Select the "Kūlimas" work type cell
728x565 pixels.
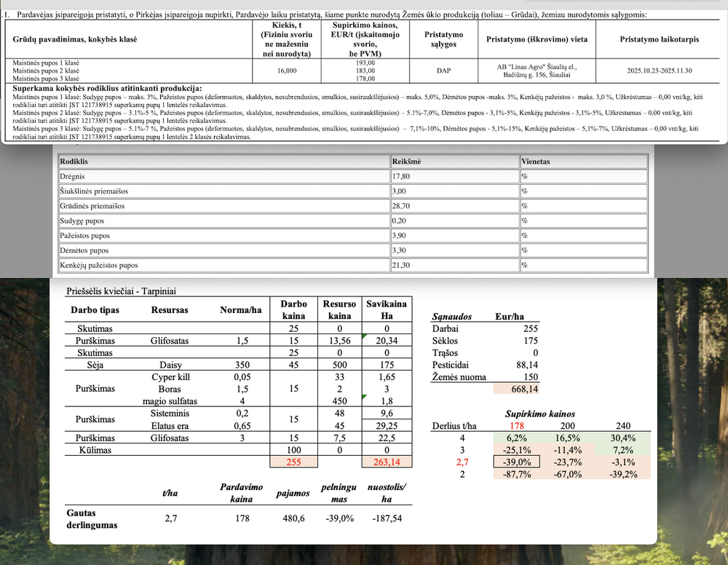click(x=95, y=450)
